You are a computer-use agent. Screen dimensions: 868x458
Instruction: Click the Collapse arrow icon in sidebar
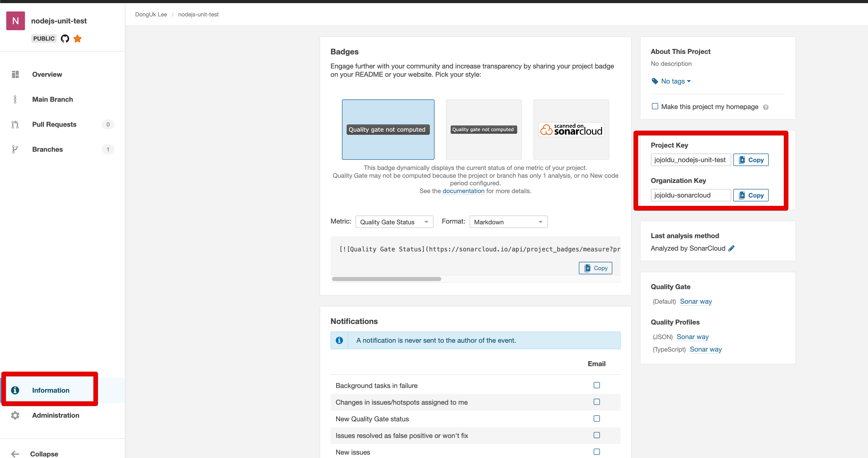[x=15, y=454]
